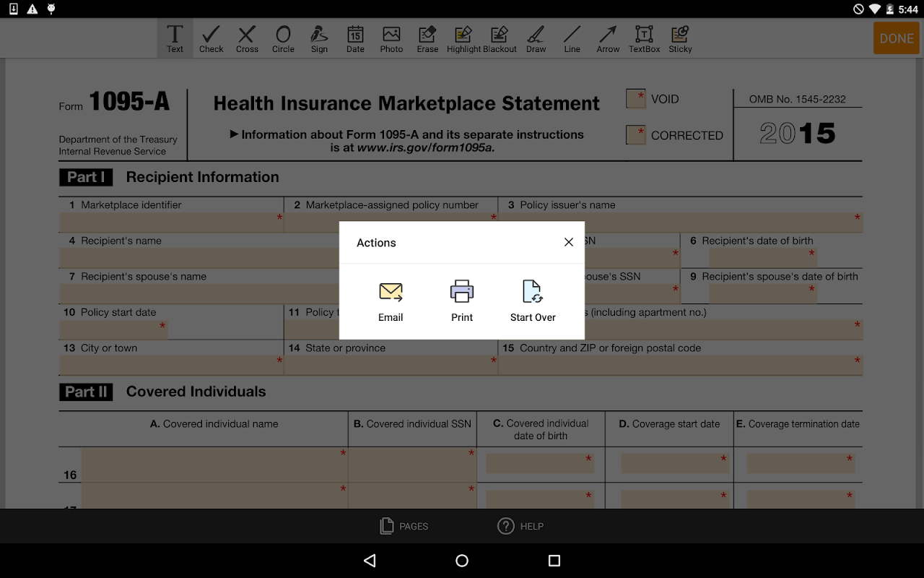
Task: Tick the VOID checkbox
Action: click(636, 99)
